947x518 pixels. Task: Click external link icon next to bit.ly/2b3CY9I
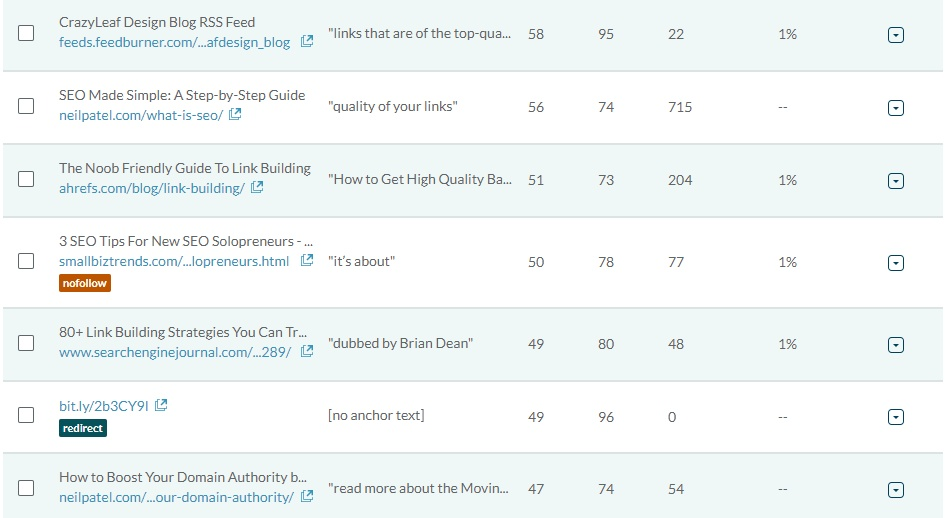point(161,405)
